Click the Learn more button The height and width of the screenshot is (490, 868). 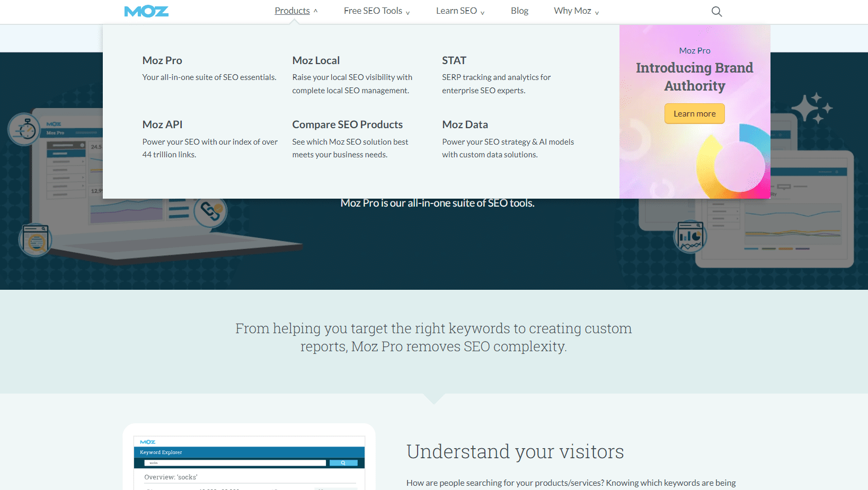coord(694,113)
